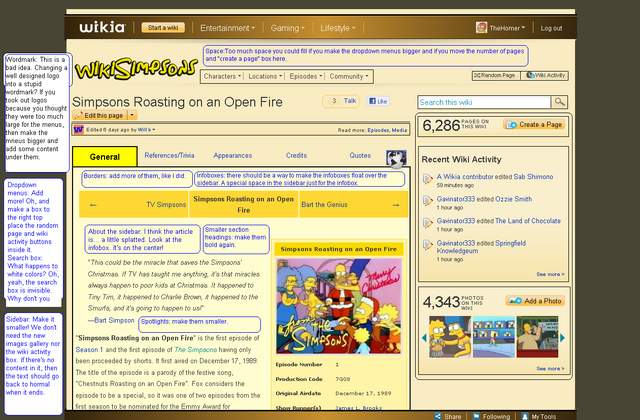The height and width of the screenshot is (420, 640).
Task: Go to previous photos with left gallery arrow
Action: (x=424, y=338)
